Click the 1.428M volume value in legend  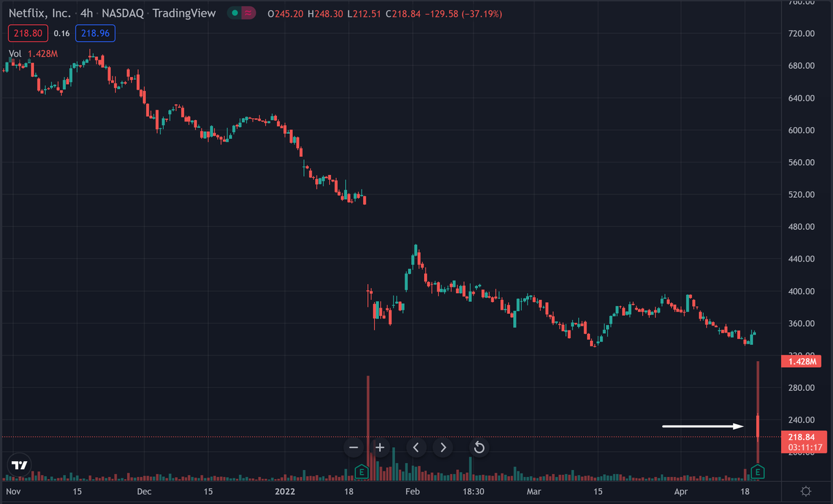pyautogui.click(x=42, y=53)
